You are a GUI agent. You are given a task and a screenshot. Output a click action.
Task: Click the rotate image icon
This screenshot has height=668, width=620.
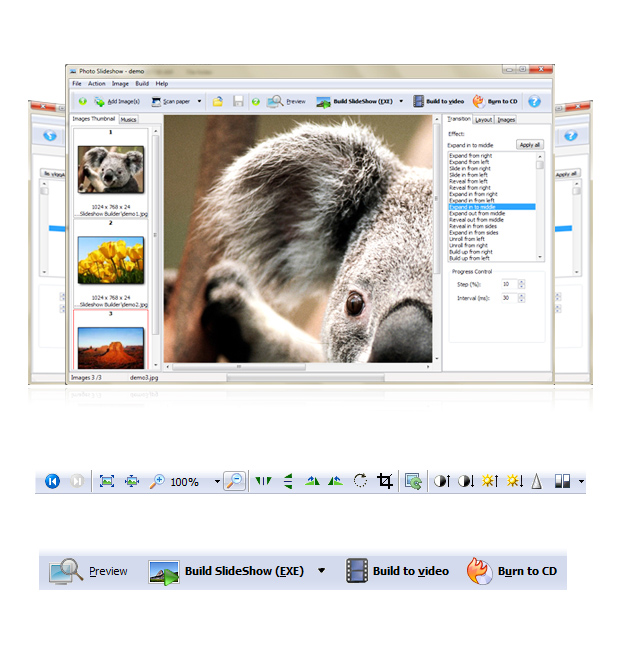[361, 481]
